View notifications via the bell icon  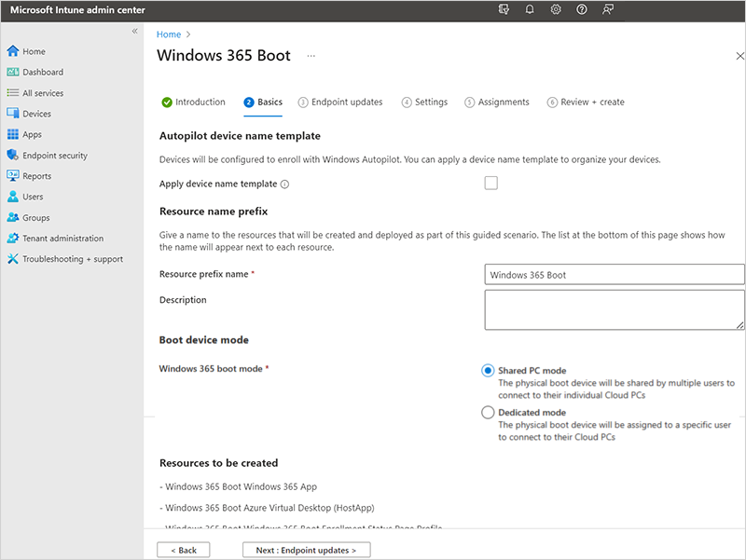pyautogui.click(x=529, y=9)
